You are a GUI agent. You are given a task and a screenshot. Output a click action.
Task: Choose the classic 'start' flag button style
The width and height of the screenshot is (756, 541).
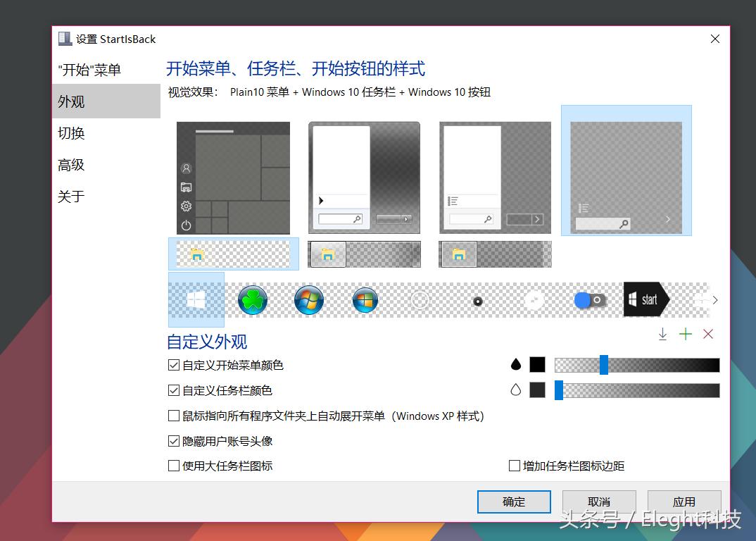646,299
